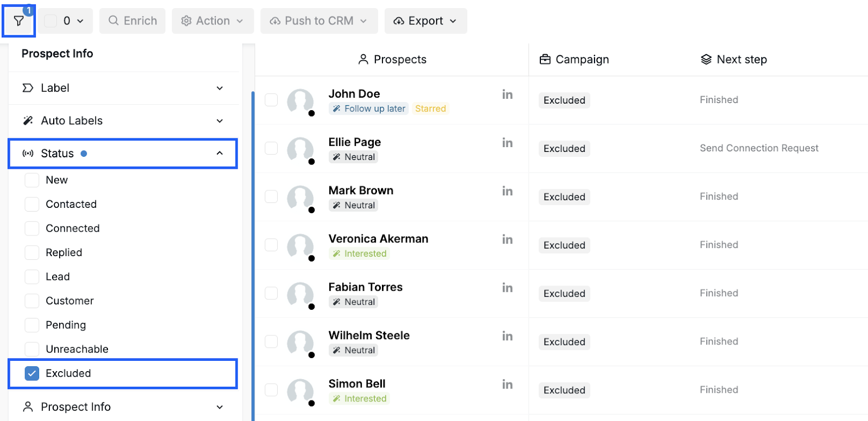This screenshot has height=421, width=868.
Task: Open the Action menu
Action: click(x=212, y=21)
